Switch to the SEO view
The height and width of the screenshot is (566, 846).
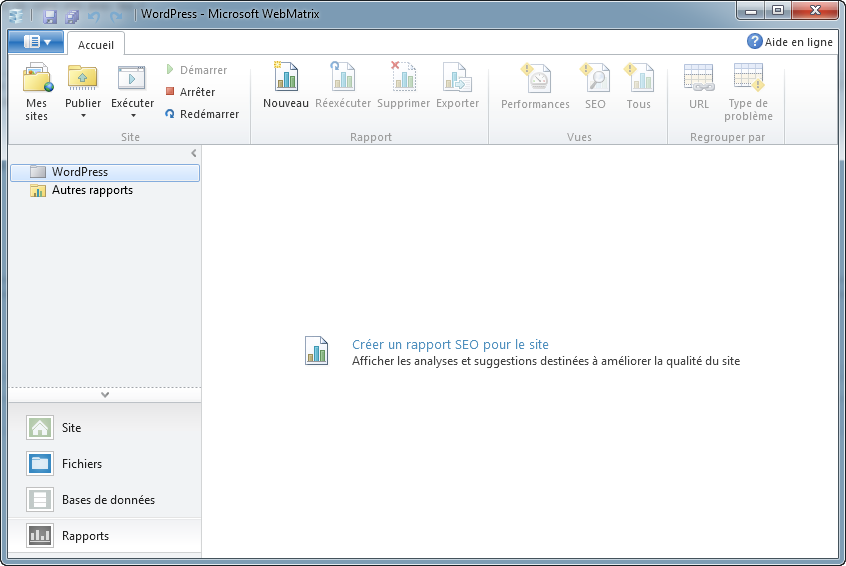tap(595, 86)
